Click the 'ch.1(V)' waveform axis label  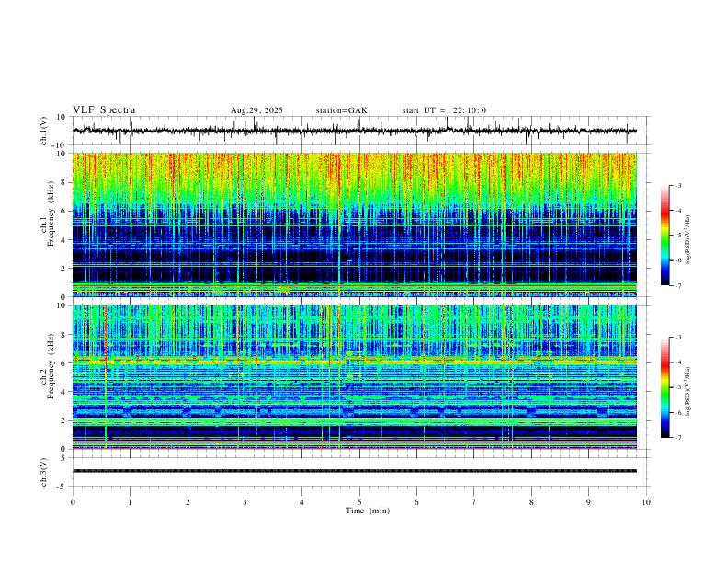[x=44, y=131]
